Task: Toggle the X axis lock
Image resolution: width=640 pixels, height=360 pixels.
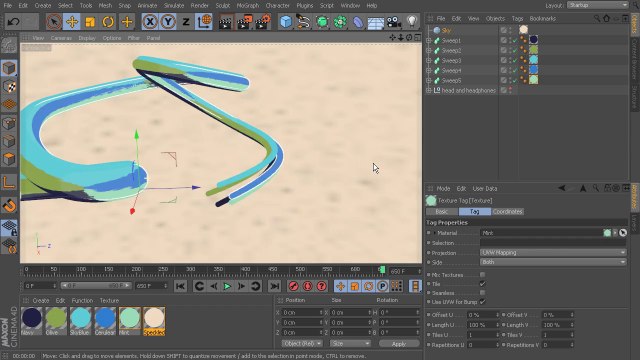Action: tap(150, 22)
